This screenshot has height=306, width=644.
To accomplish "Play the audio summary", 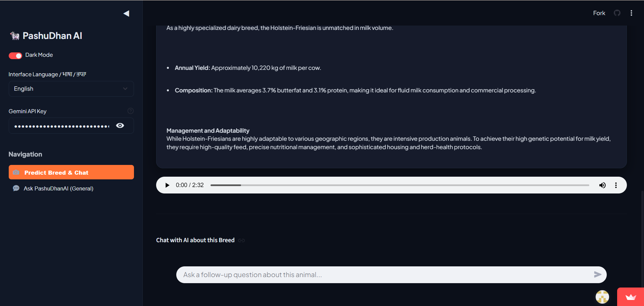I will pos(167,185).
